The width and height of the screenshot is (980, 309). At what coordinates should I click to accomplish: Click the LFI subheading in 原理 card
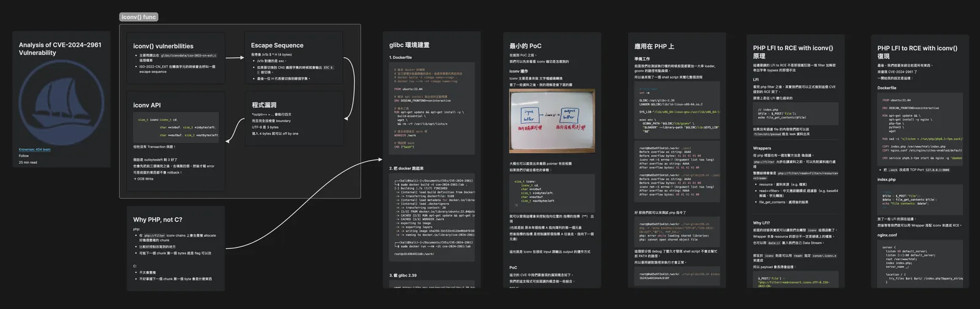pos(756,80)
